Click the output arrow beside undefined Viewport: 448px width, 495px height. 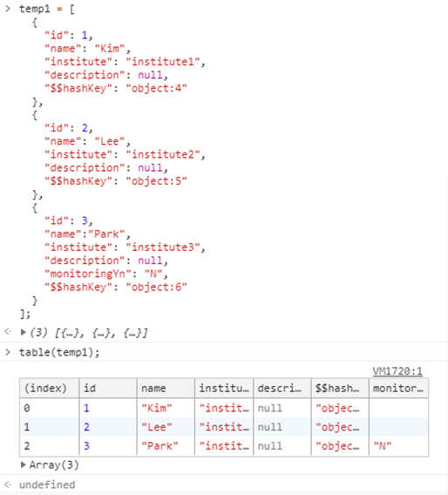[8, 485]
